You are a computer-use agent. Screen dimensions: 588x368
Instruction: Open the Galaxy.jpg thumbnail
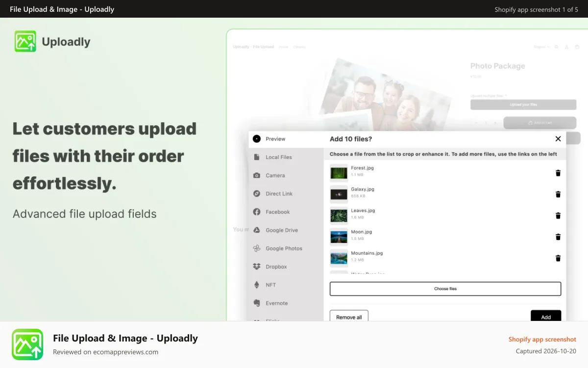[339, 194]
